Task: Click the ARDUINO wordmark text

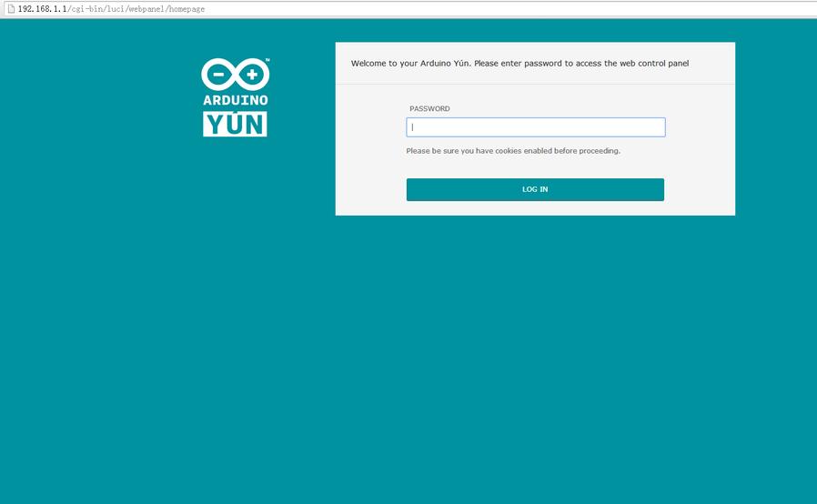Action: (x=235, y=100)
